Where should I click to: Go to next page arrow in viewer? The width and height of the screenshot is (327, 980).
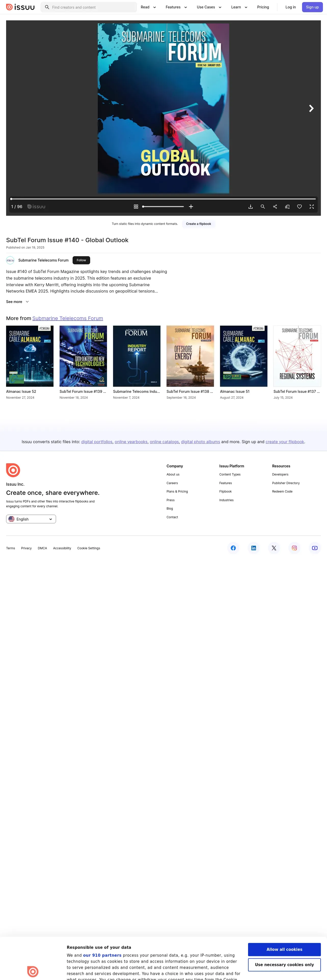pyautogui.click(x=311, y=108)
